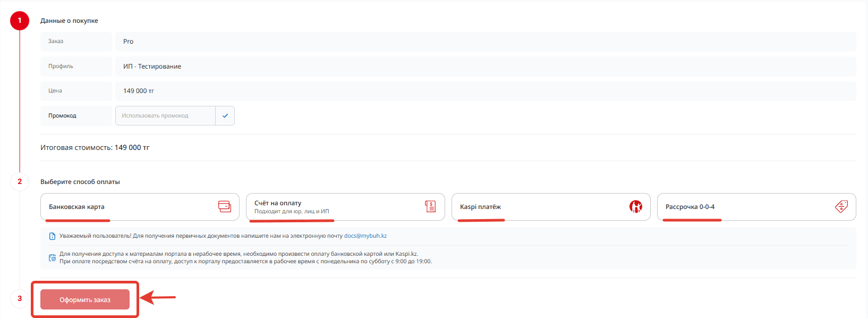868x318 pixels.
Task: Click the red Kaspi logo icon
Action: click(x=636, y=207)
